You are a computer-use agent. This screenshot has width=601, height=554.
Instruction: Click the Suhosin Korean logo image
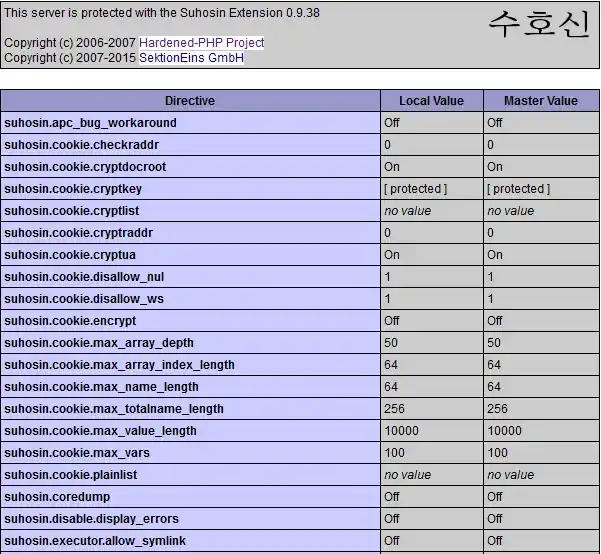tap(539, 24)
